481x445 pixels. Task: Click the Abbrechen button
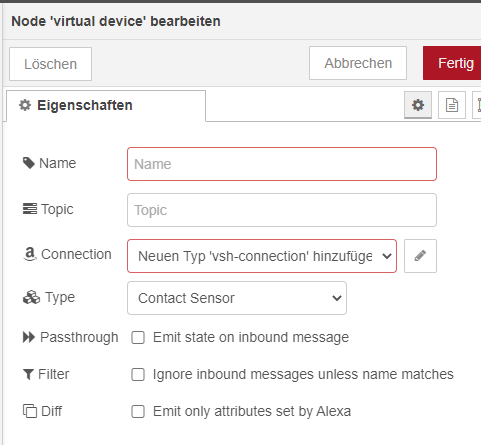point(358,63)
